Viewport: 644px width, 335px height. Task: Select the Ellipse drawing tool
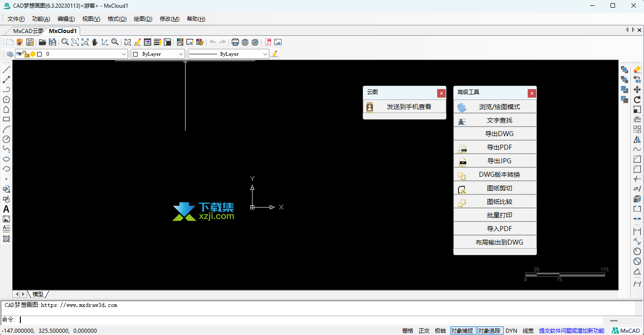[6, 159]
